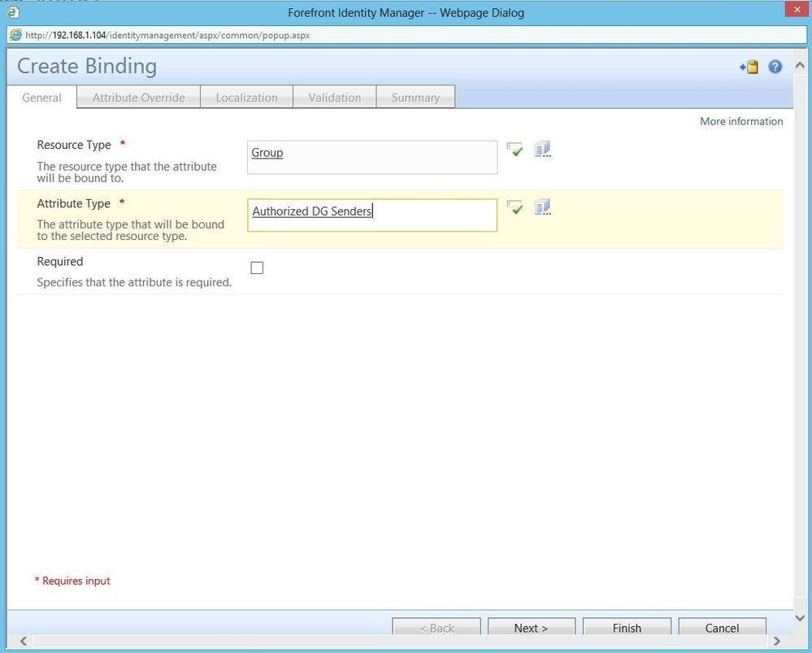Screen dimensions: 812x653
Task: Open the Validation tab
Action: point(335,98)
